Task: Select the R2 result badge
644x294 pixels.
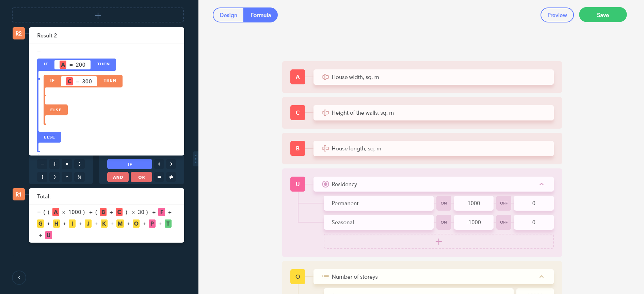Action: (x=19, y=33)
